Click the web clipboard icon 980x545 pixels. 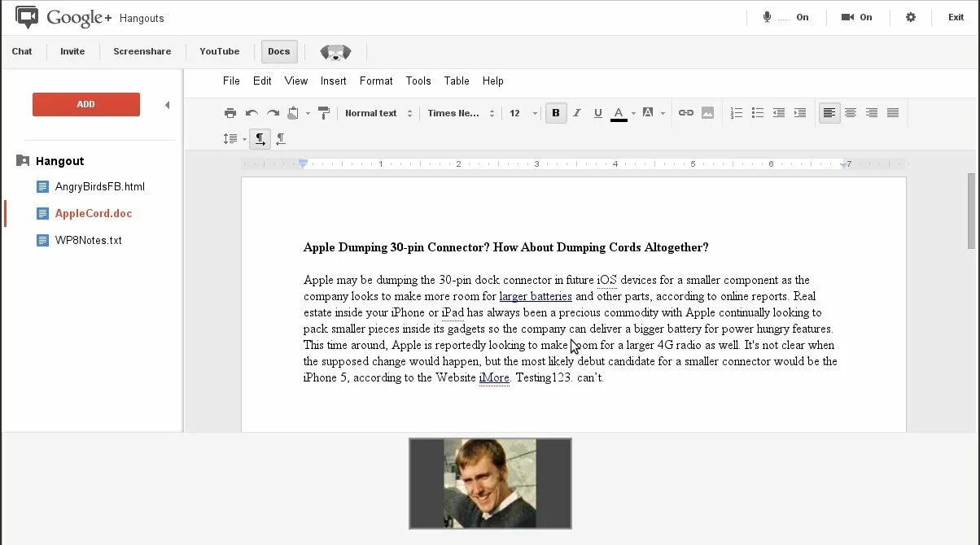(293, 113)
